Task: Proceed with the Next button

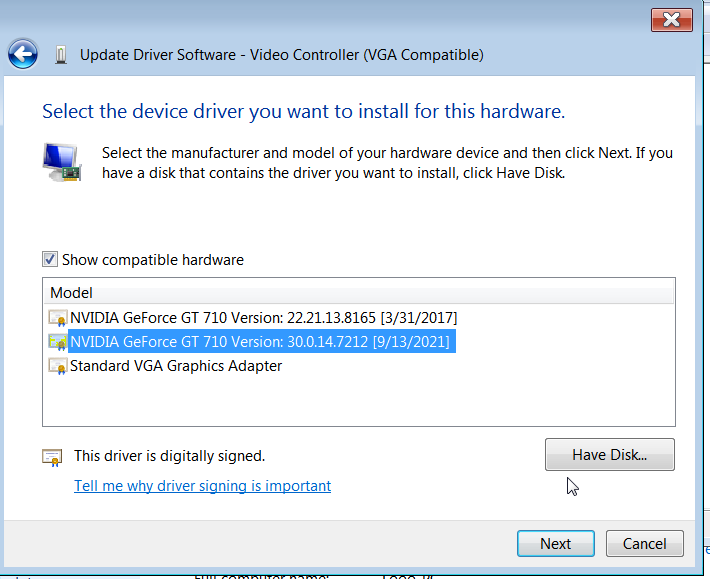Action: [556, 543]
